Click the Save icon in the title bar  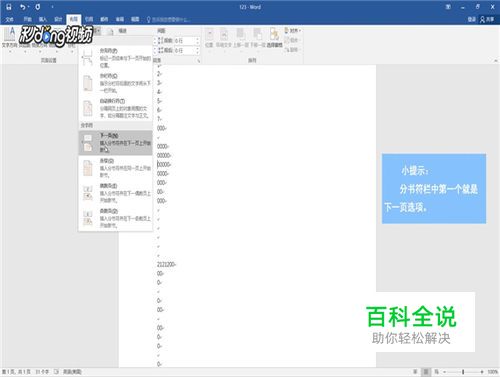(x=9, y=7)
